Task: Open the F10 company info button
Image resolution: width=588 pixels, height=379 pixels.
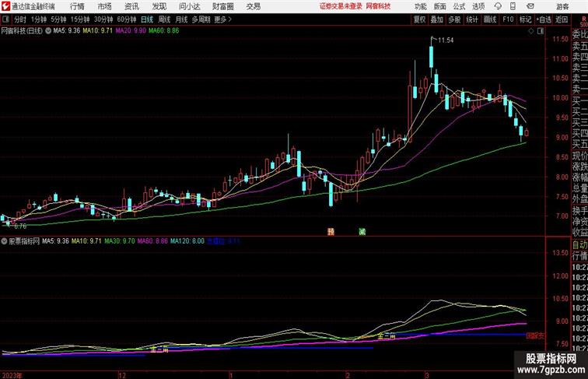Action: [508, 19]
